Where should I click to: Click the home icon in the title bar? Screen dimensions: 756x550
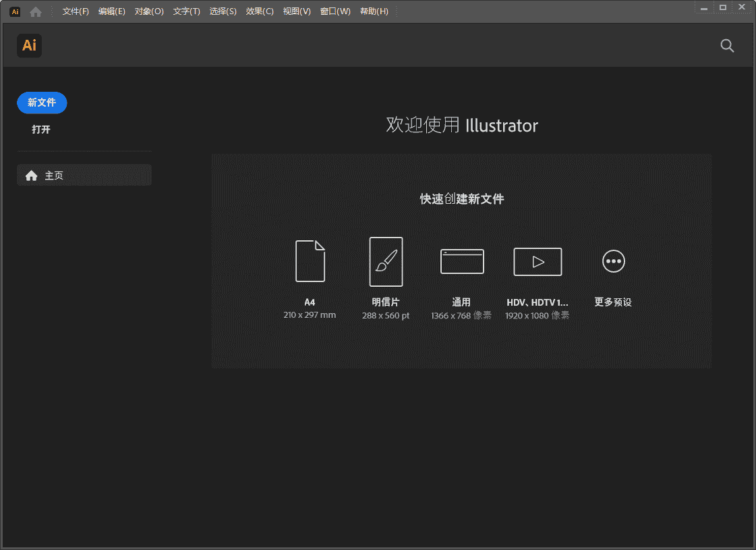pos(35,11)
